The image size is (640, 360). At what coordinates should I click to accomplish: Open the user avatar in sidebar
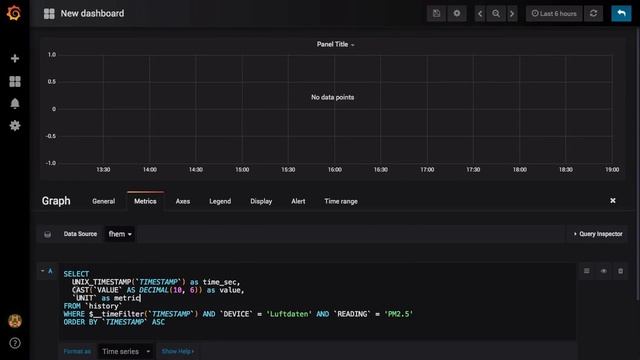[x=15, y=321]
